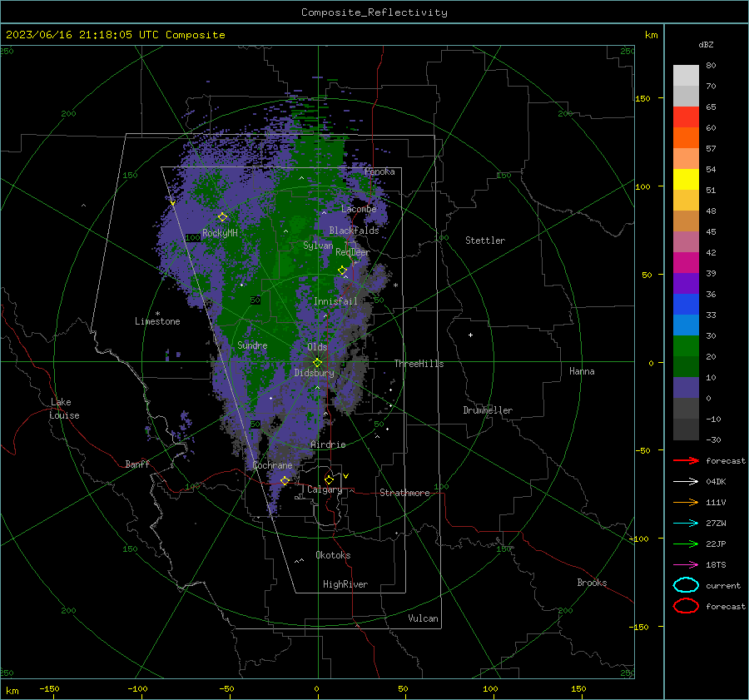Click the Ponoka city label
The image size is (749, 700).
click(x=379, y=171)
